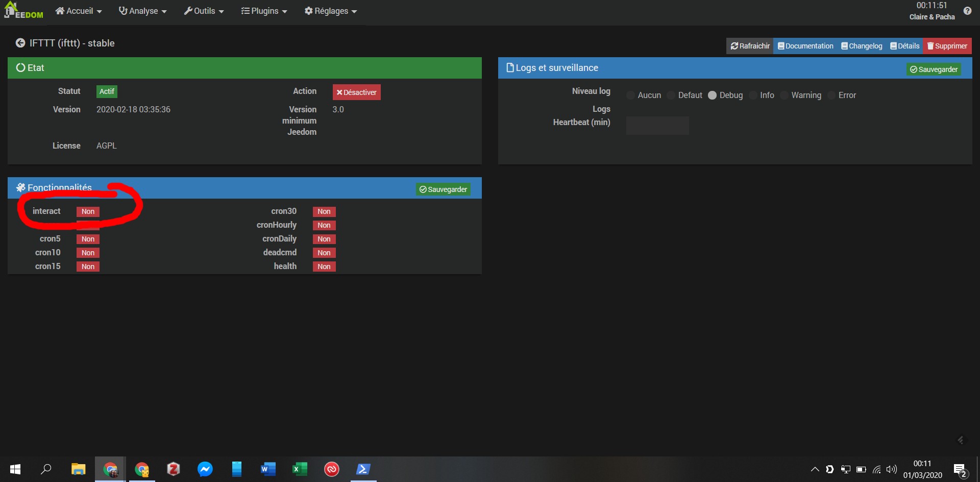Toggle deadcmd Non button

point(324,253)
